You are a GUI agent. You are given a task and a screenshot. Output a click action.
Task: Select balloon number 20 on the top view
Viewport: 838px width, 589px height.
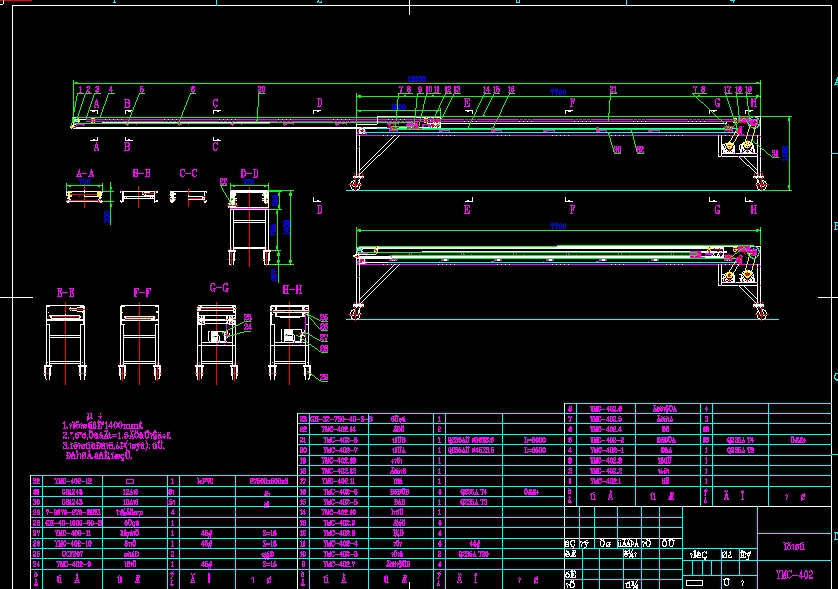click(261, 89)
